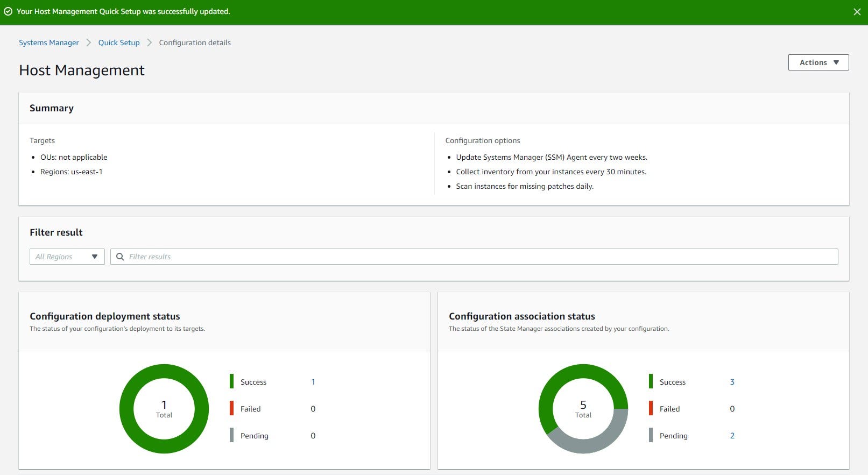Click the association Failed count 0

pos(732,409)
